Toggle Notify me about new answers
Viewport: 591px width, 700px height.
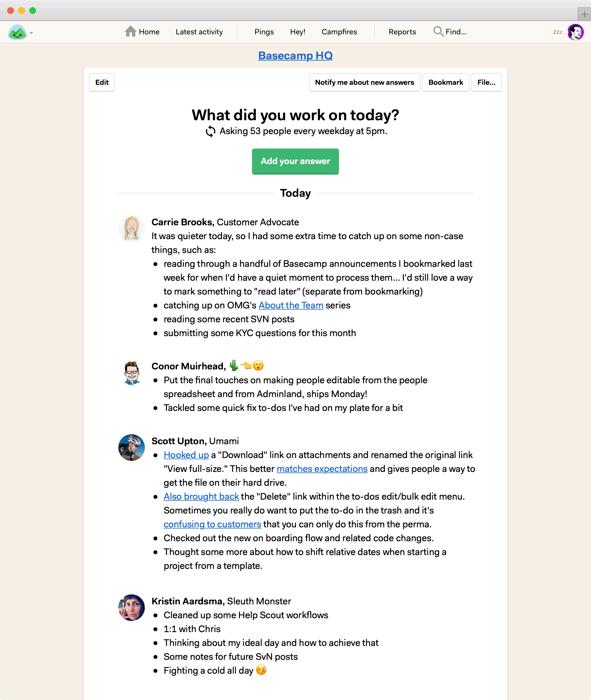(364, 83)
